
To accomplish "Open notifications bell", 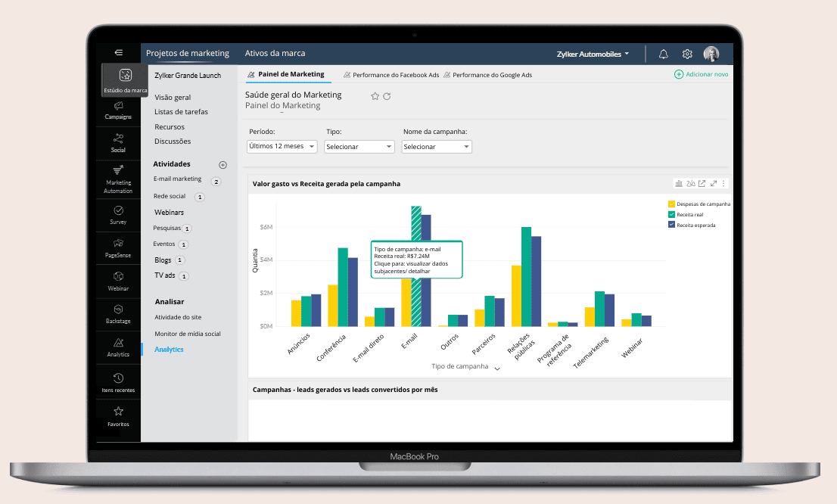I will [663, 54].
